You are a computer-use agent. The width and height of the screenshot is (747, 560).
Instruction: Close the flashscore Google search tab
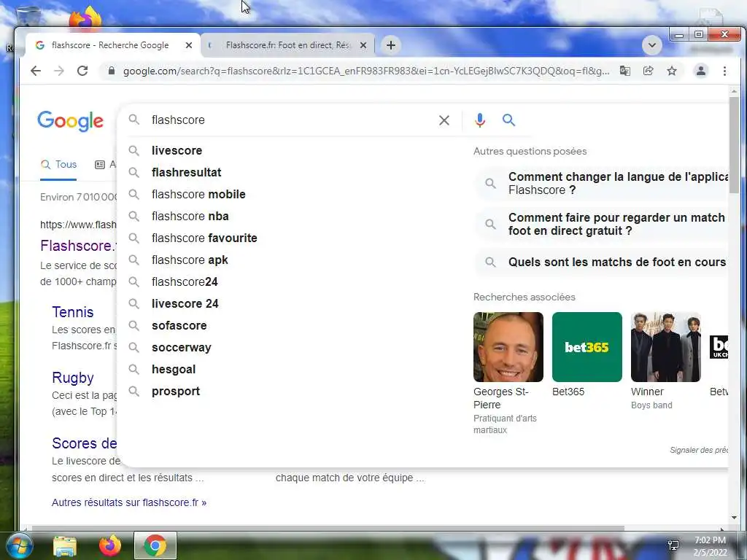[x=189, y=45]
